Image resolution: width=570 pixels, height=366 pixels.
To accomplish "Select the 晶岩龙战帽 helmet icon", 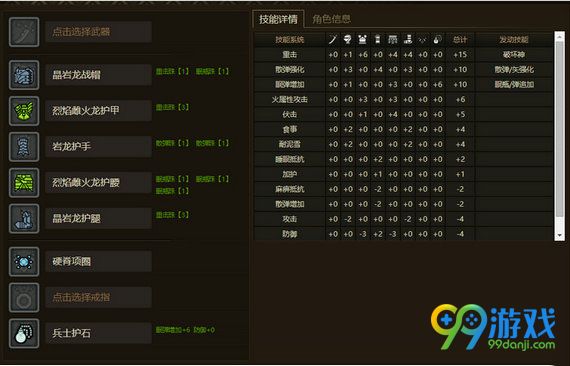I will point(24,75).
